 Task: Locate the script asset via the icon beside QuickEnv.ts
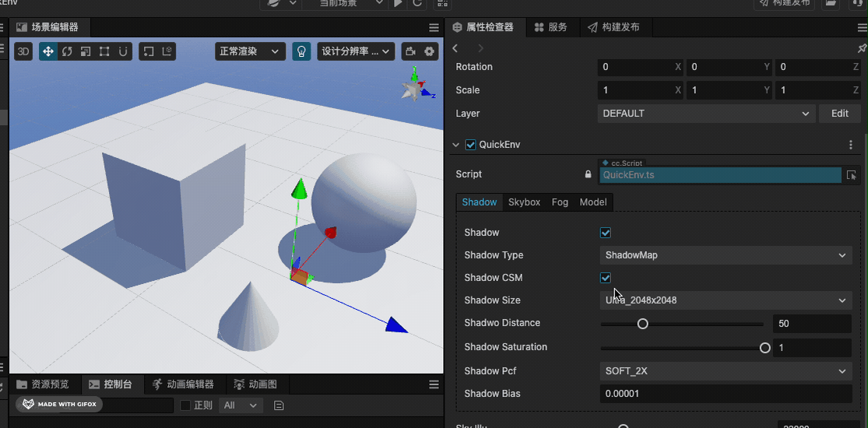click(852, 175)
